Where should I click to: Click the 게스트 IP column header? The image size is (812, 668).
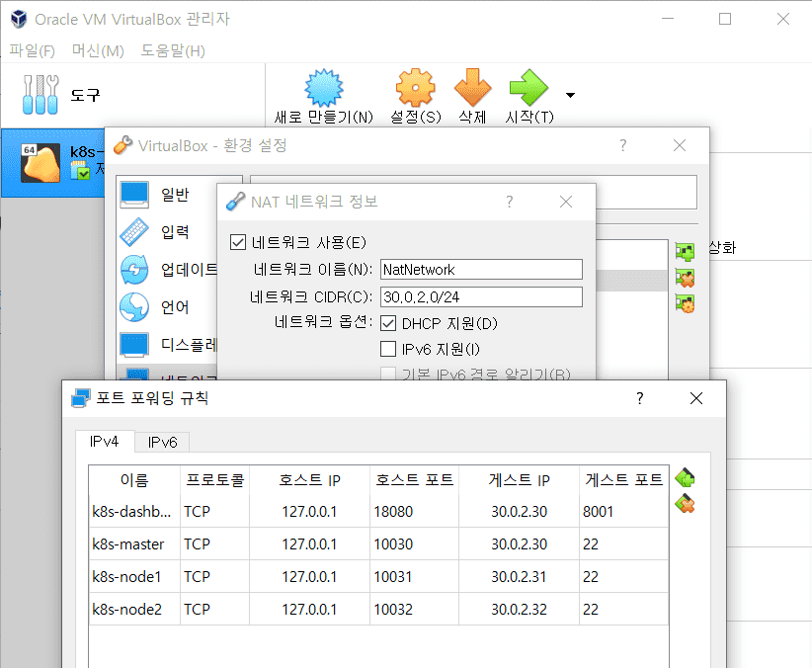(519, 480)
